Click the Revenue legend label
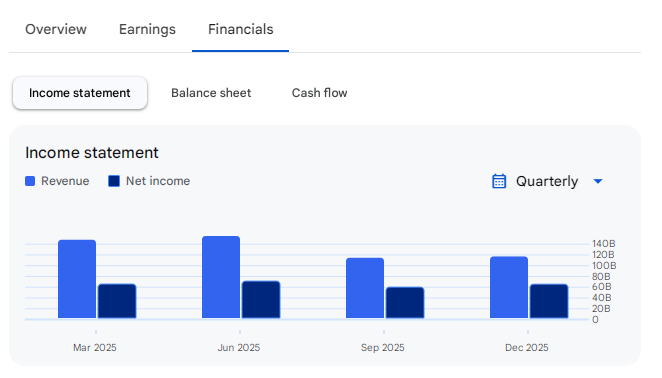662x378 pixels. (x=65, y=181)
